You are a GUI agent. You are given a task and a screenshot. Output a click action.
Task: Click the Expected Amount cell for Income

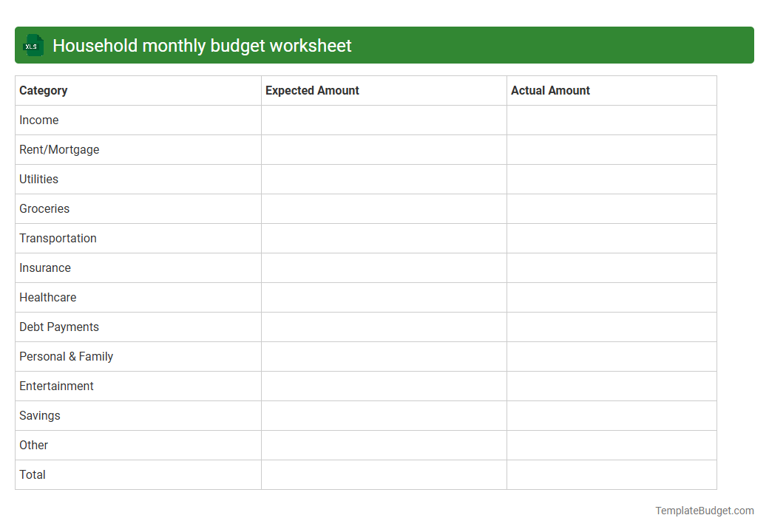(384, 120)
